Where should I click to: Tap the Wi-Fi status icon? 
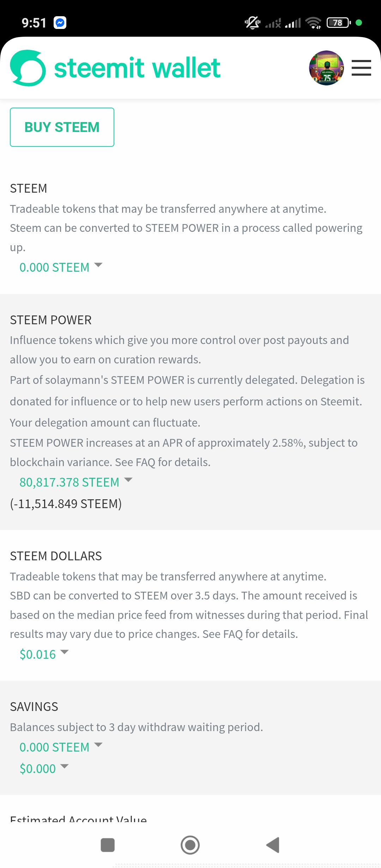coord(313,23)
